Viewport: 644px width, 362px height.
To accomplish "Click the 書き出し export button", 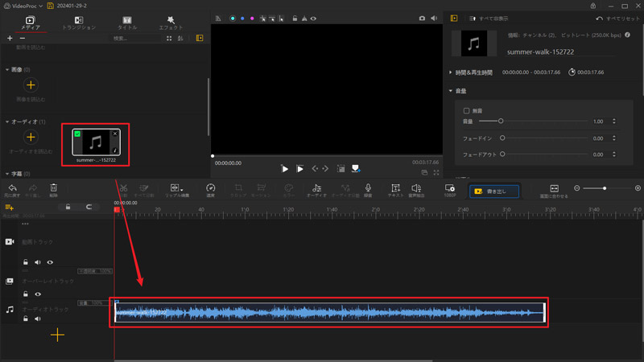I will (494, 191).
